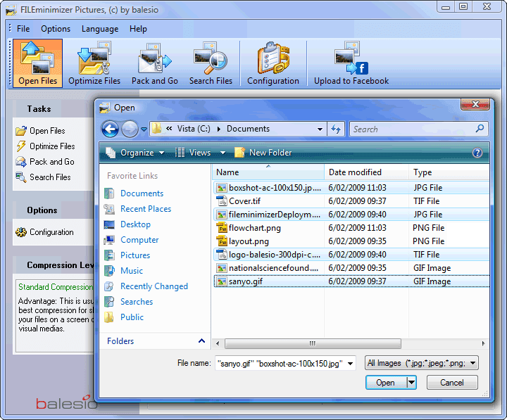Open the Organize menu

point(134,153)
